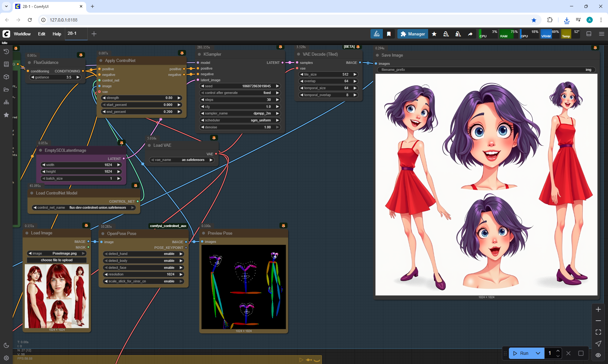This screenshot has width=608, height=364.
Task: Open the node library cube icon
Action: [x=6, y=77]
